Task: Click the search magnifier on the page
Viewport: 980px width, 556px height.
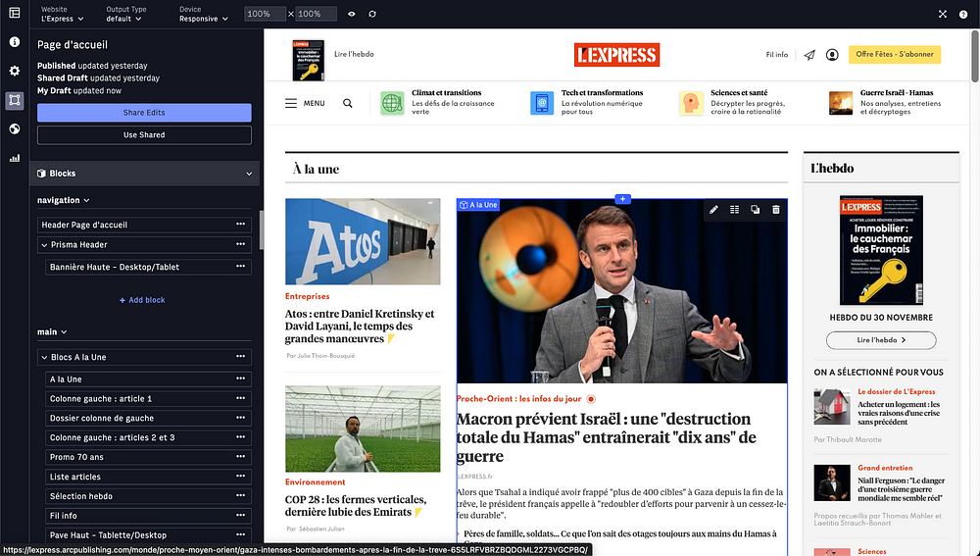Action: [348, 103]
